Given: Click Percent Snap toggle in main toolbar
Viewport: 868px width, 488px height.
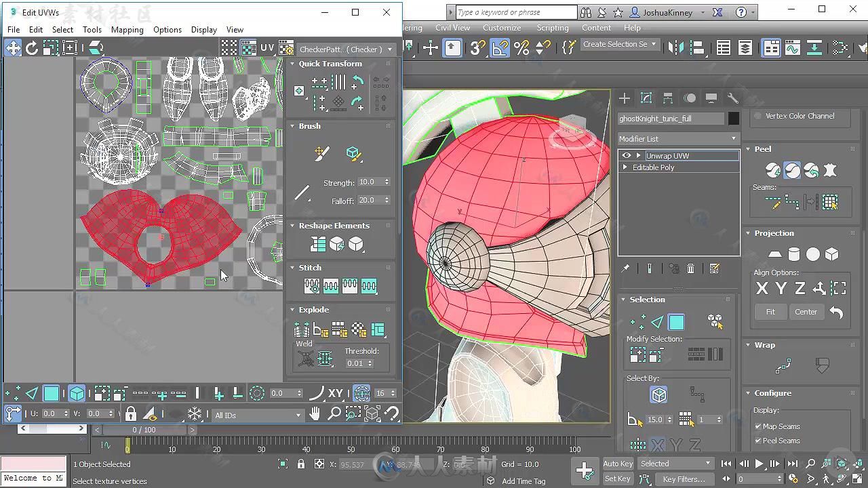Looking at the screenshot, I should tap(521, 47).
